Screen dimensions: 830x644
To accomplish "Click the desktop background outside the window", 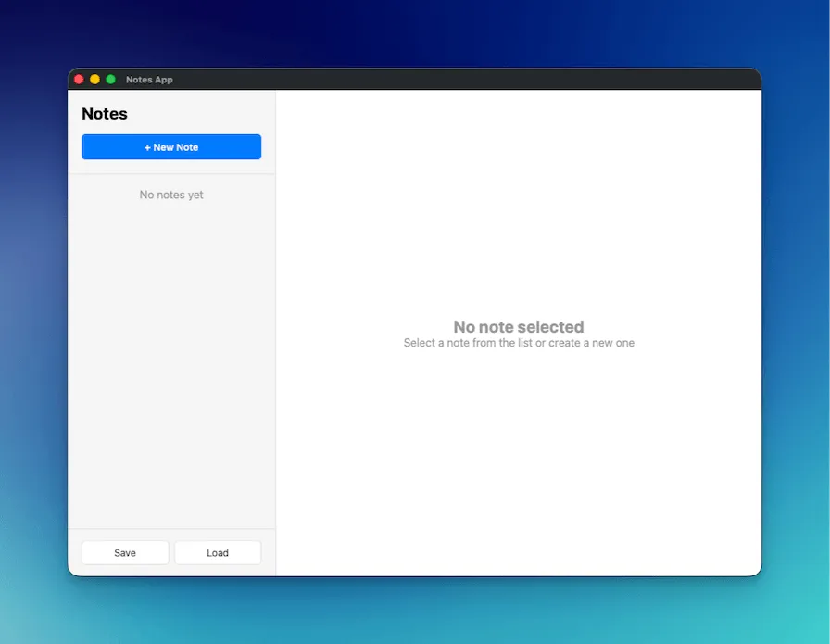I will coord(415,37).
